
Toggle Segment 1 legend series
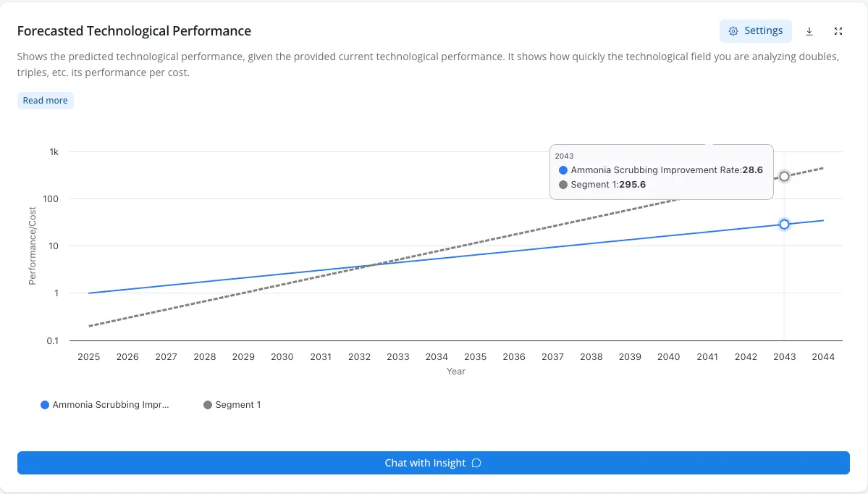coord(232,405)
